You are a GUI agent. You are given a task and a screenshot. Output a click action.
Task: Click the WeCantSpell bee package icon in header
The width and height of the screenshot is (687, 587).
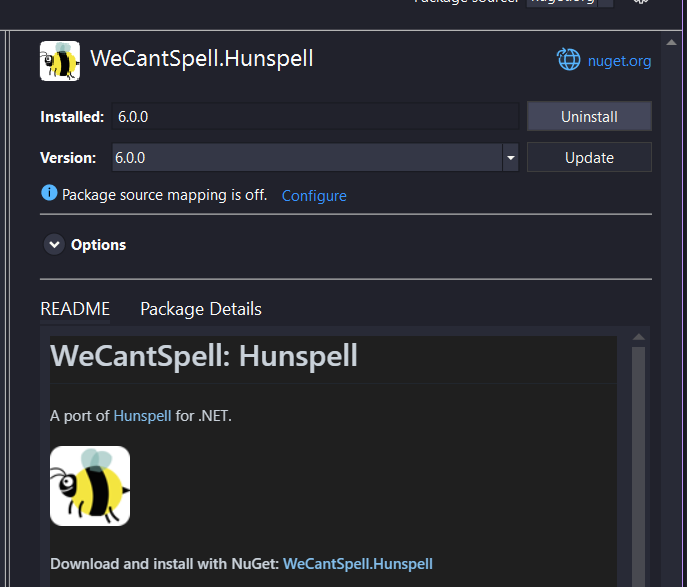tap(60, 61)
